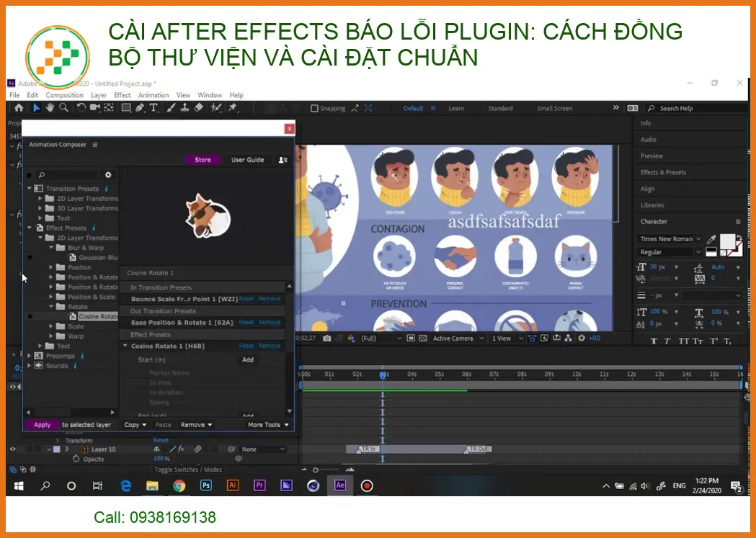Expand the Precomps category
The image size is (756, 538).
tap(30, 356)
